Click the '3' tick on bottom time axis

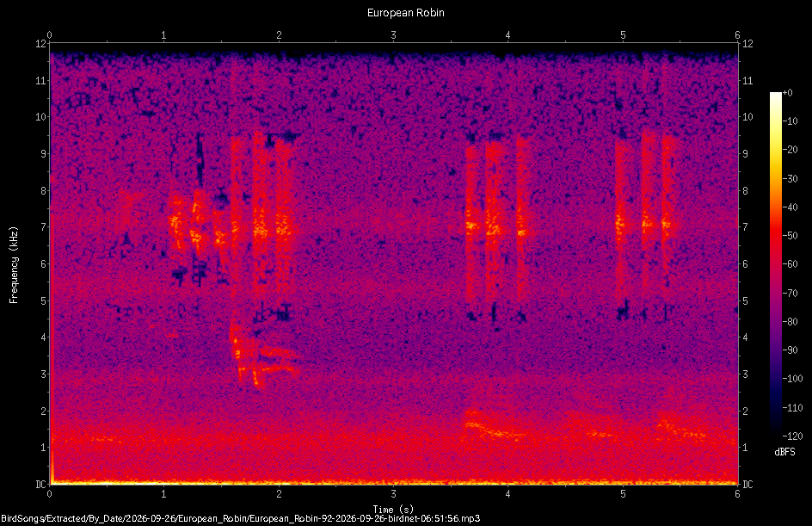[394, 494]
